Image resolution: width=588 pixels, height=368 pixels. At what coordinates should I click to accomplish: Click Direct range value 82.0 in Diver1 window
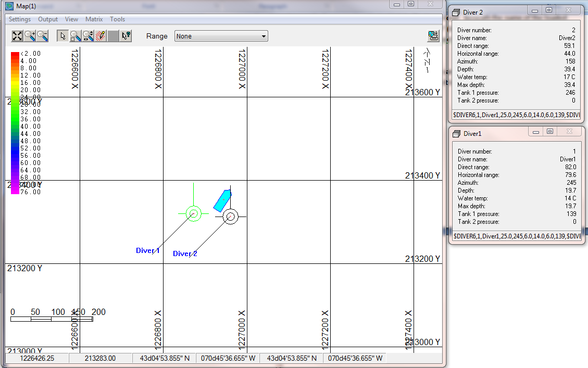[571, 167]
